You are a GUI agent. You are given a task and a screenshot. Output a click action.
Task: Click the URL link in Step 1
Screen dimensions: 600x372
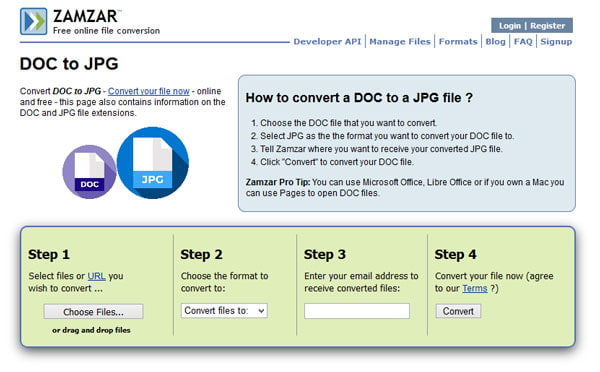[96, 276]
